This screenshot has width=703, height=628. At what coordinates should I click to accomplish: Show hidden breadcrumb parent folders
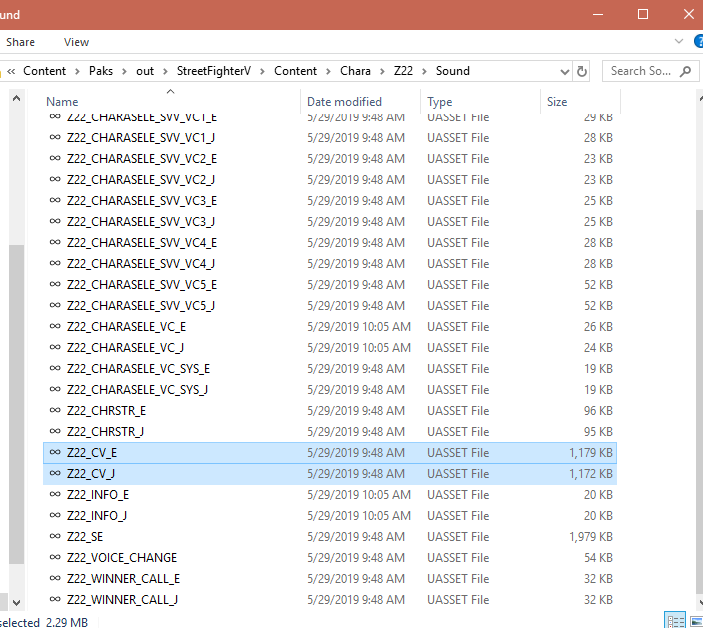click(11, 71)
